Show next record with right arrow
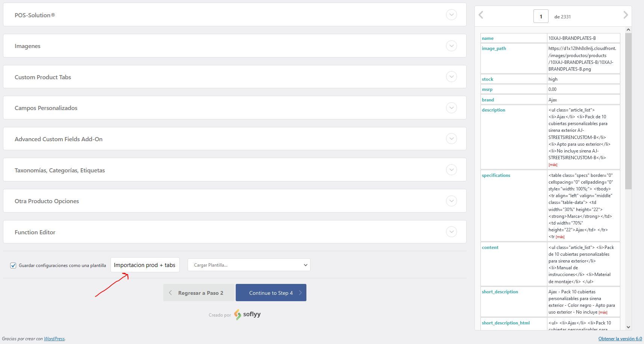The image size is (644, 344). coord(626,15)
